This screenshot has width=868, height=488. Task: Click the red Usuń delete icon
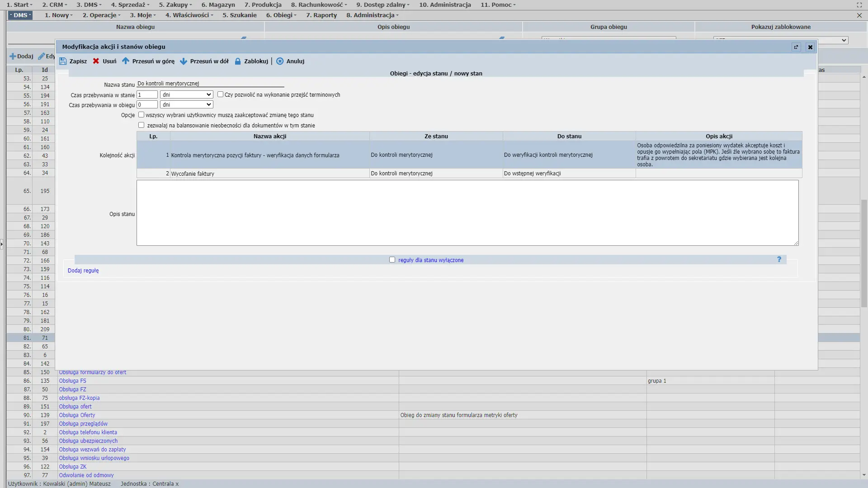pos(96,61)
